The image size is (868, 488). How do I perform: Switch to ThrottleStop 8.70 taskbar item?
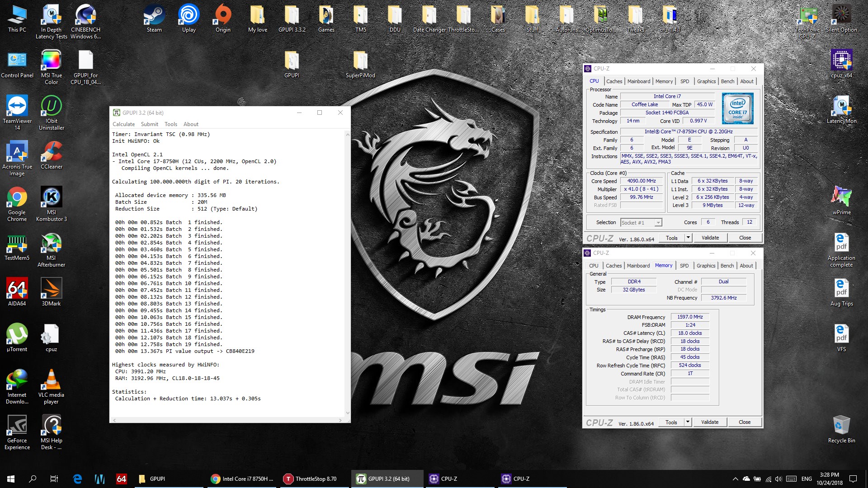pos(315,479)
